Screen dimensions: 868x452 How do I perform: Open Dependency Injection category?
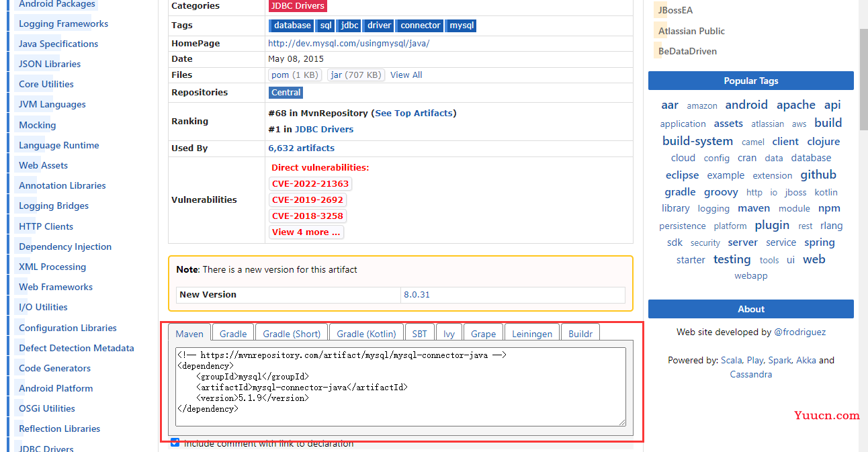tap(65, 246)
